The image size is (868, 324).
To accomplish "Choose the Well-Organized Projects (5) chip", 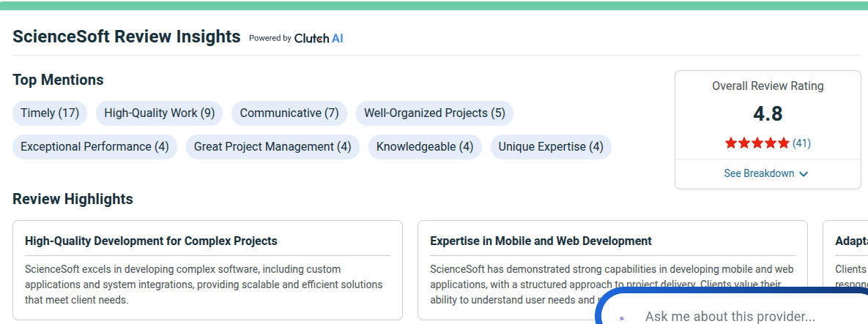I will pos(434,113).
